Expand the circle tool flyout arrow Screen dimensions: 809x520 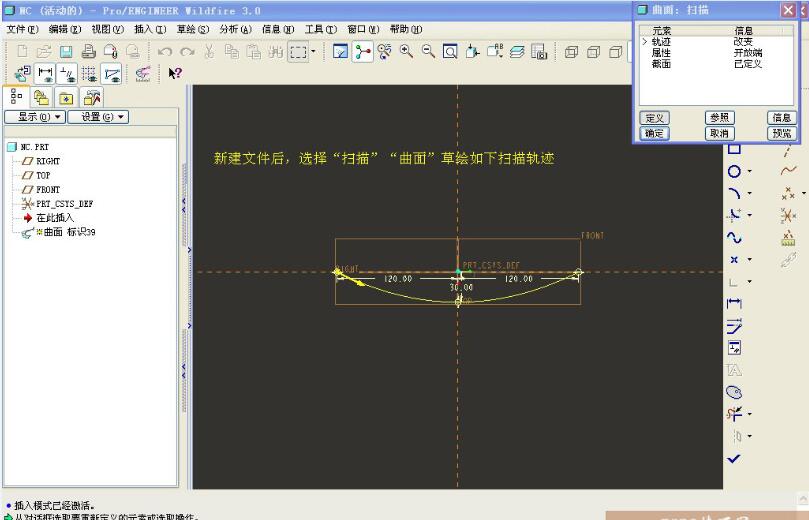[749, 172]
